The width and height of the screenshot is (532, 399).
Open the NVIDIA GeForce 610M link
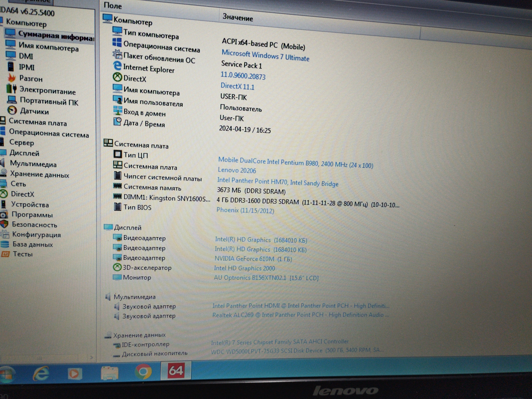[253, 259]
